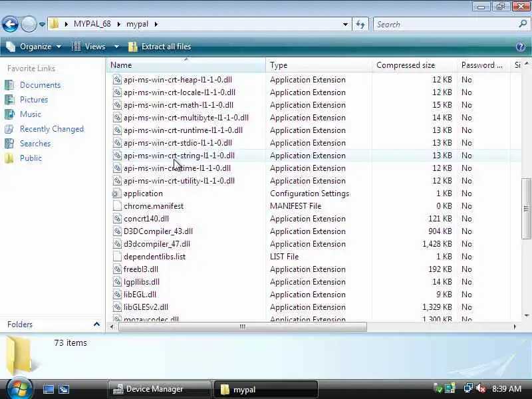The image size is (532, 399).
Task: Select api-ms-win-crt-math-l1-1-0.dll file icon
Action: (x=117, y=105)
